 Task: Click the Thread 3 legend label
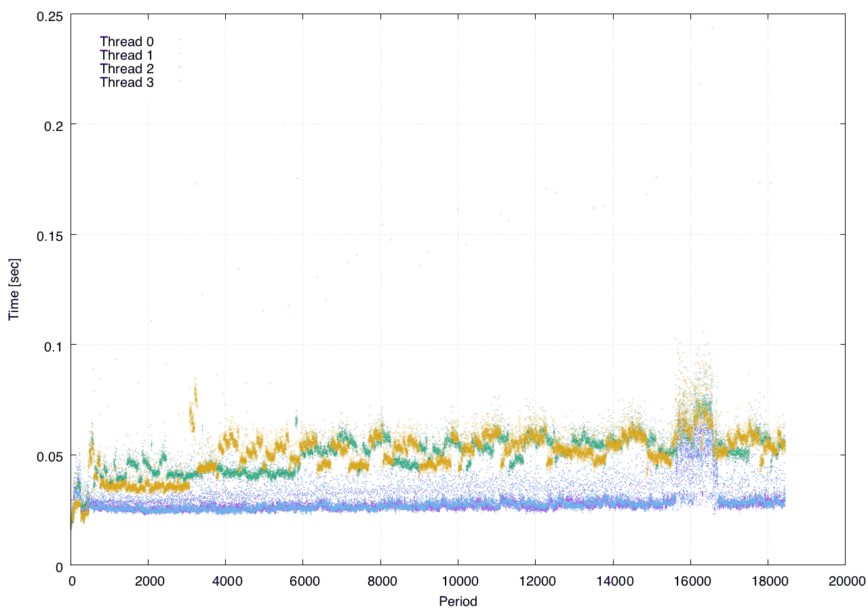[x=126, y=83]
